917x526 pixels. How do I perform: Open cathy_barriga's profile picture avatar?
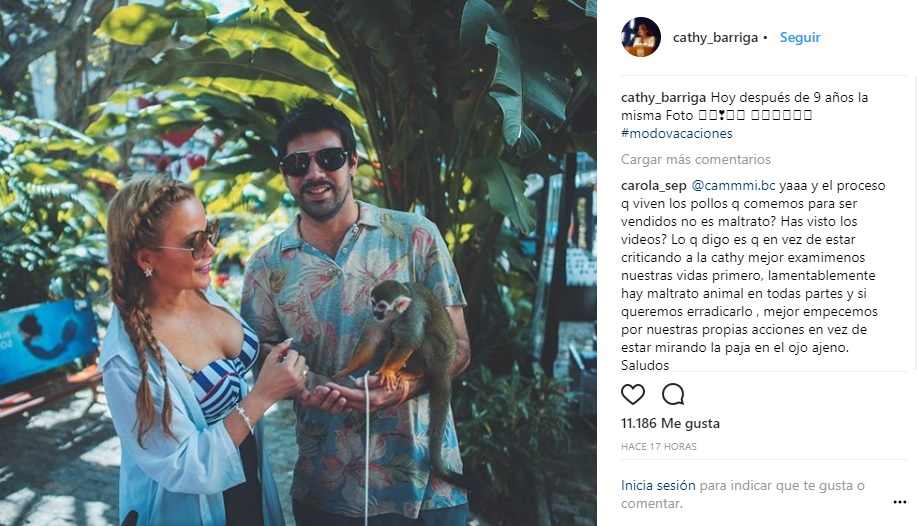640,37
